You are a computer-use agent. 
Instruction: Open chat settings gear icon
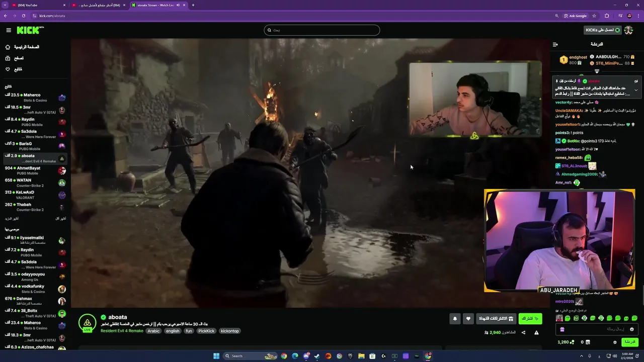615,342
